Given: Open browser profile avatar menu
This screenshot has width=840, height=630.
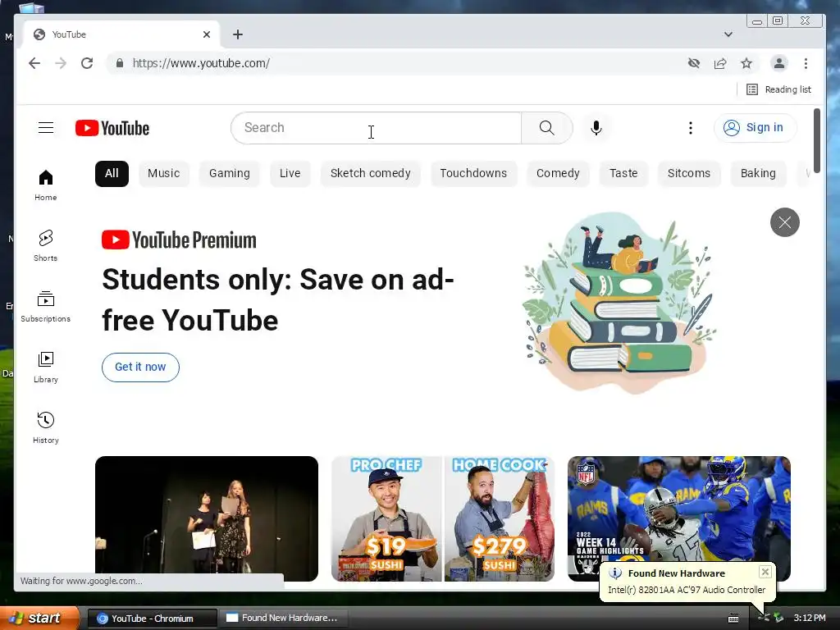Looking at the screenshot, I should pos(779,63).
